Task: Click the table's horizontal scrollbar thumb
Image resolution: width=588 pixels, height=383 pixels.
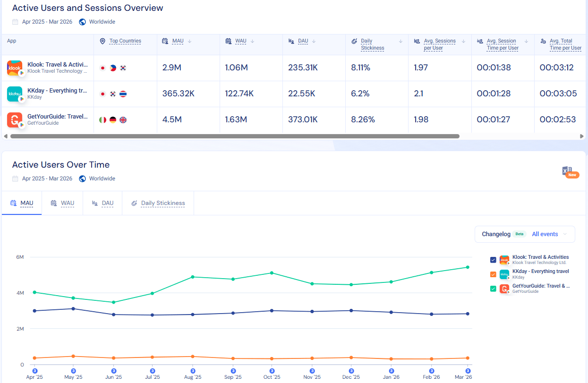Action: click(235, 136)
